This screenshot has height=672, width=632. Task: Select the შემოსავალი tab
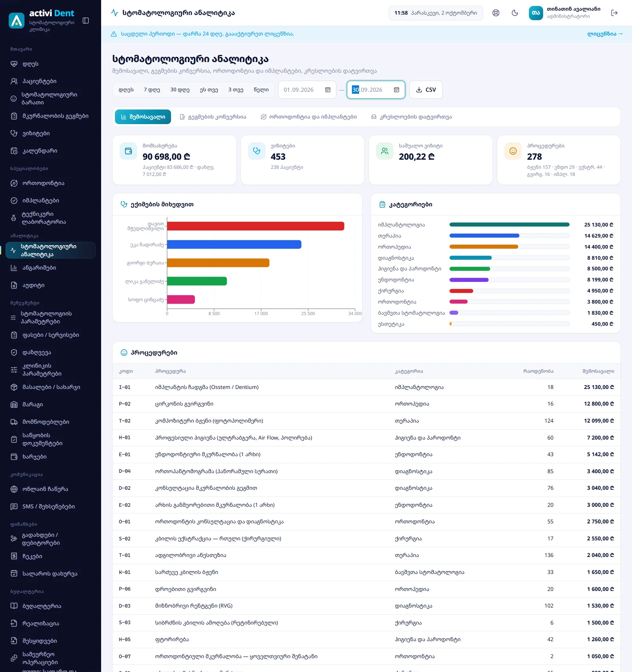(143, 117)
